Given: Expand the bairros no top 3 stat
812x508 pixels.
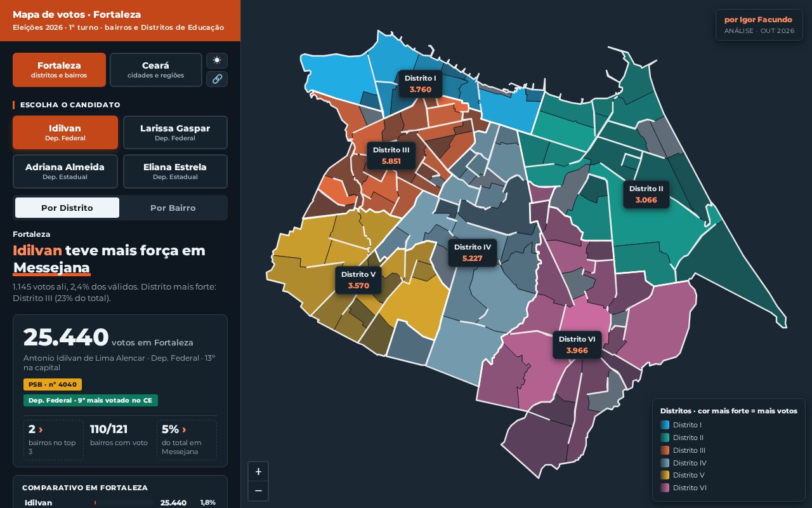Looking at the screenshot, I should 53,439.
